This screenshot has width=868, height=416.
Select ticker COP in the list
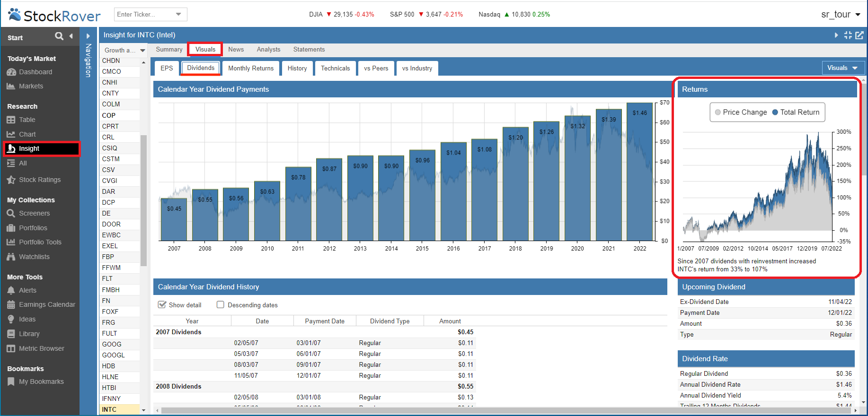click(120, 115)
